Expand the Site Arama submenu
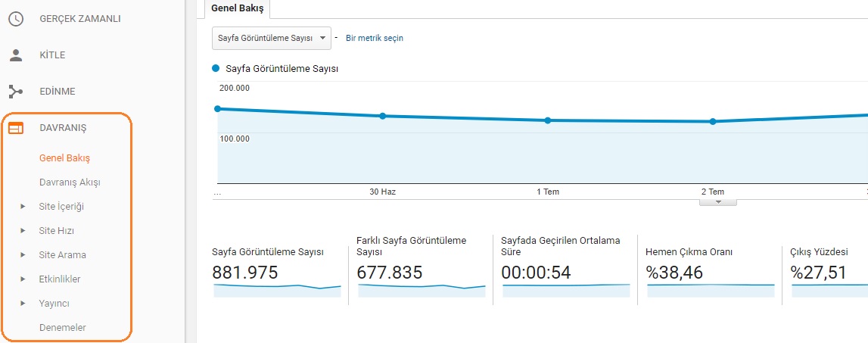The height and width of the screenshot is (343, 868). click(x=23, y=255)
